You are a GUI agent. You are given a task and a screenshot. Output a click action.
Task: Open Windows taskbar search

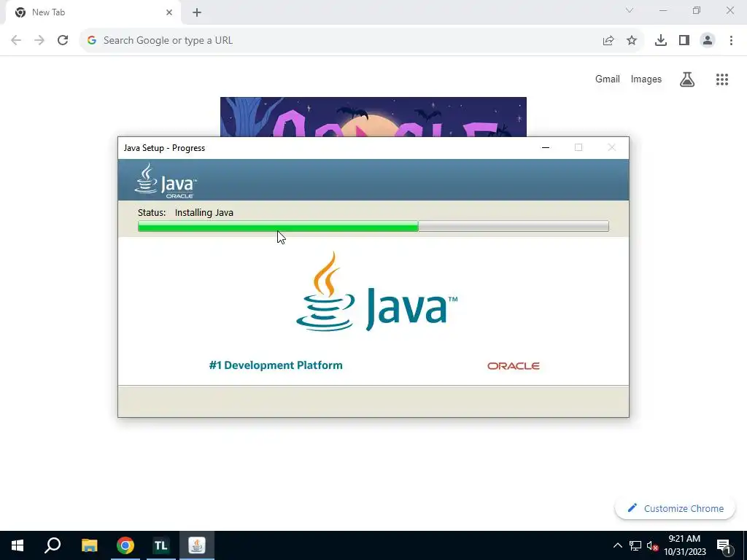pos(53,545)
